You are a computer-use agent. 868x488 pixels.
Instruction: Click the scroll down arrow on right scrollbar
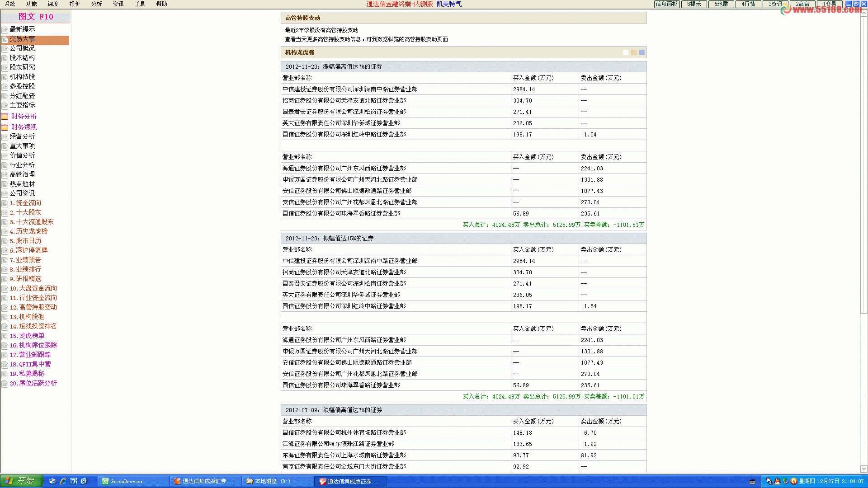[x=863, y=469]
